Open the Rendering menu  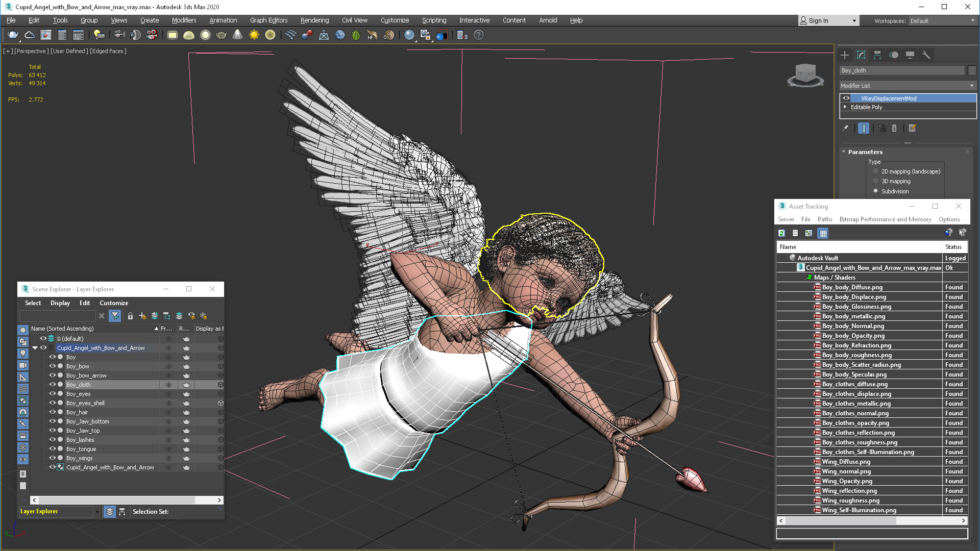314,20
